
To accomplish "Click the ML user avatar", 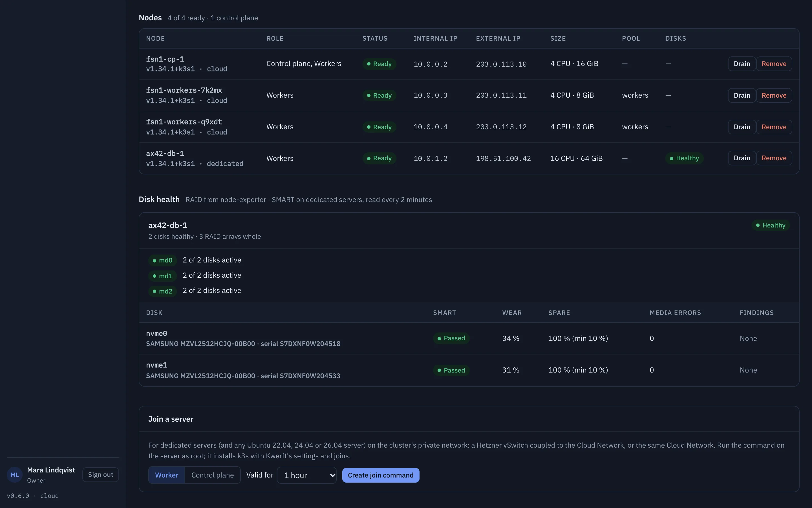I will coord(14,475).
